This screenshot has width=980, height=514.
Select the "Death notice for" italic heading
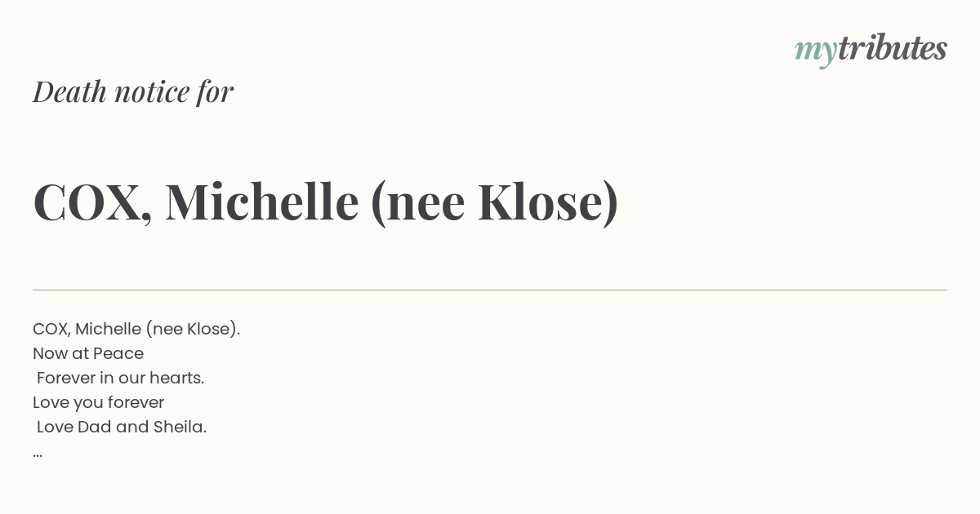coord(133,91)
